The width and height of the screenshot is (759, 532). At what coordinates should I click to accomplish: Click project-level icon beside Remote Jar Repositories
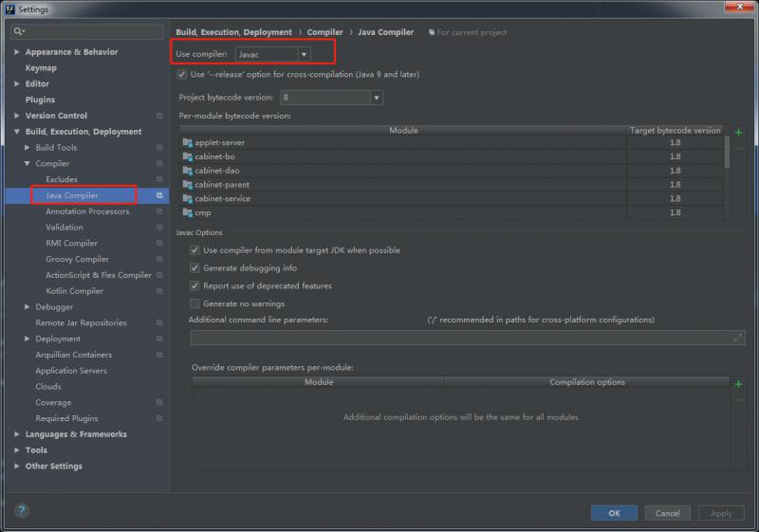[x=159, y=322]
